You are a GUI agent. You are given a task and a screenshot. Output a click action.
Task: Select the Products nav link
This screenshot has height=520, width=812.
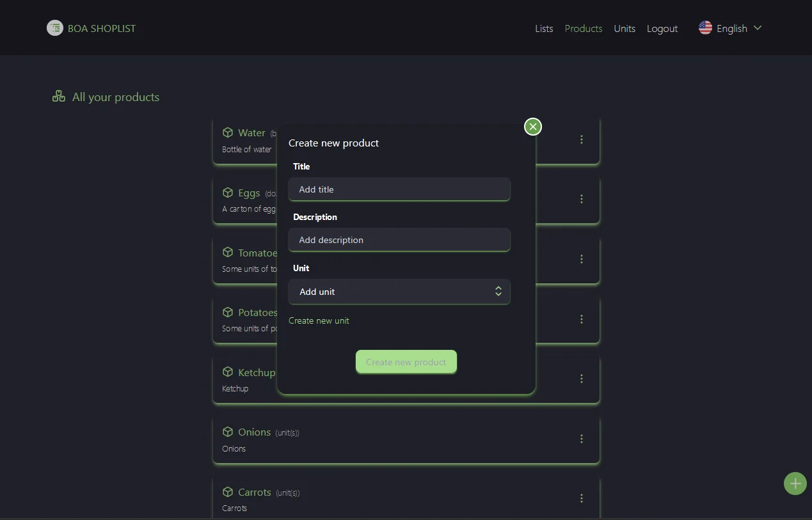(x=583, y=29)
